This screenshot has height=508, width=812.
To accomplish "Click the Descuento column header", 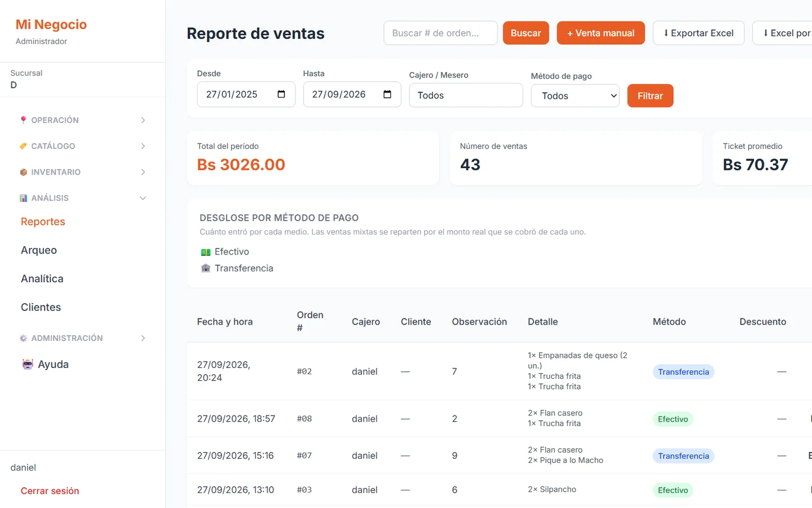I will tap(762, 322).
